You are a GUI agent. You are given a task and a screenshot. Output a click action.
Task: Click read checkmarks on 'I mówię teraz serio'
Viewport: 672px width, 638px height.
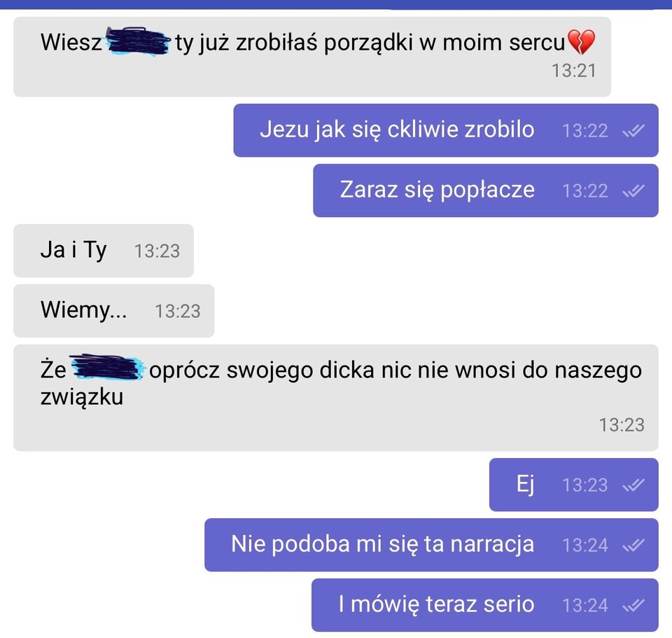point(633,605)
